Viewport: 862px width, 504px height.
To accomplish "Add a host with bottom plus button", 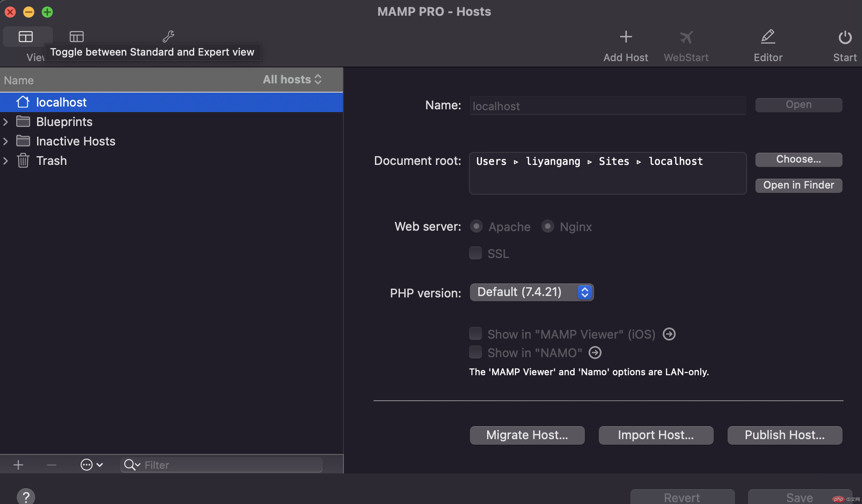I will 19,465.
